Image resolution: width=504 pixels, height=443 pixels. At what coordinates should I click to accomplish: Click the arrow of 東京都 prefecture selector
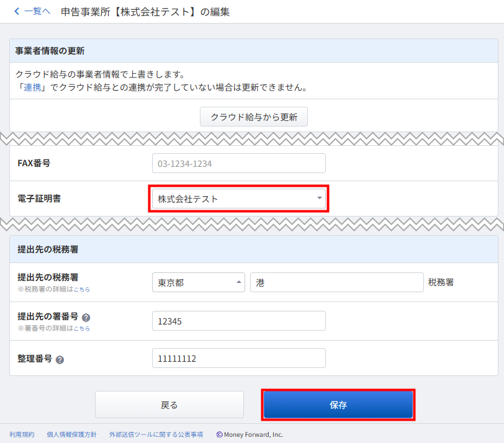coord(239,282)
